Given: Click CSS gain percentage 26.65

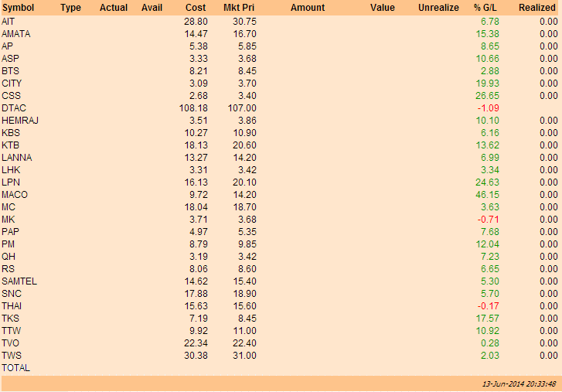Looking at the screenshot, I should pos(488,96).
